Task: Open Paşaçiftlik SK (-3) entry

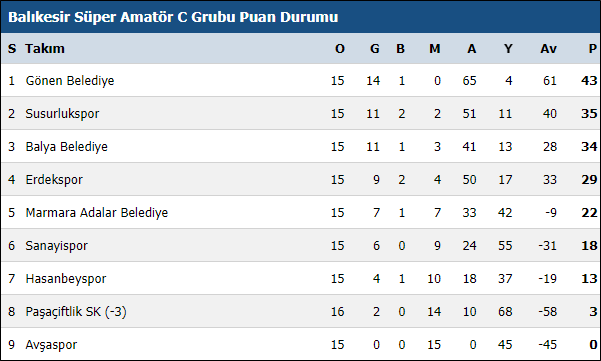Action: click(76, 312)
